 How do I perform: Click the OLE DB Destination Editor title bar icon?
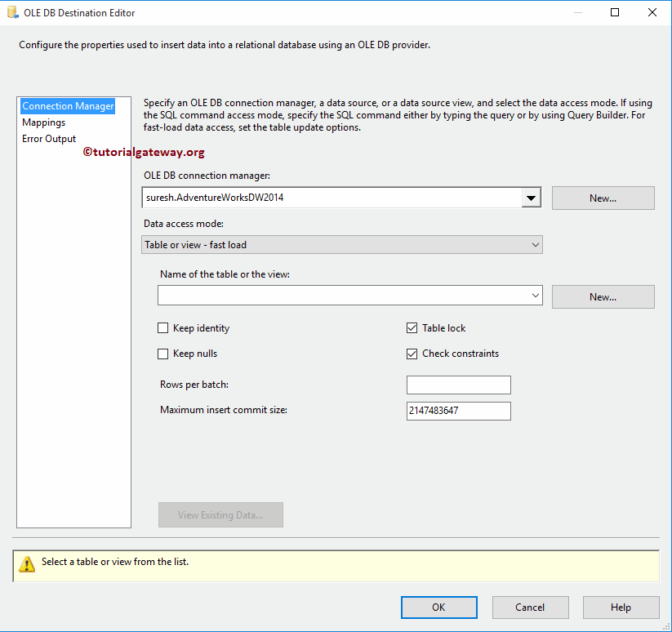13,12
